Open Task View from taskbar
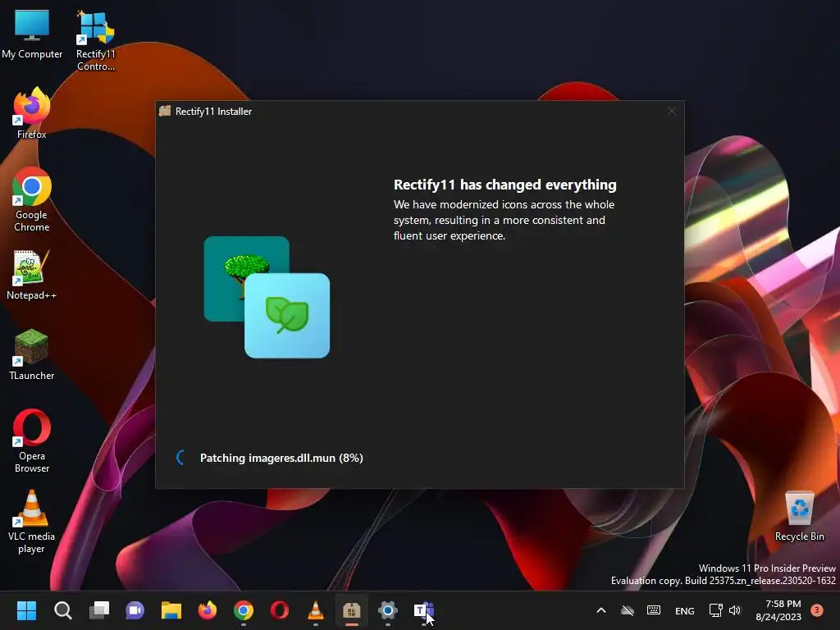 pyautogui.click(x=99, y=610)
